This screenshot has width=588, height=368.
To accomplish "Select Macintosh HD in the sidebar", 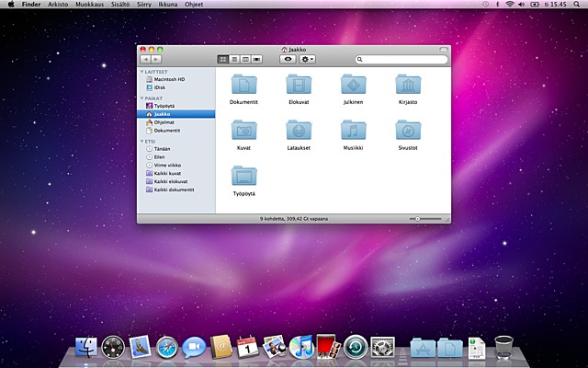I will 176,79.
